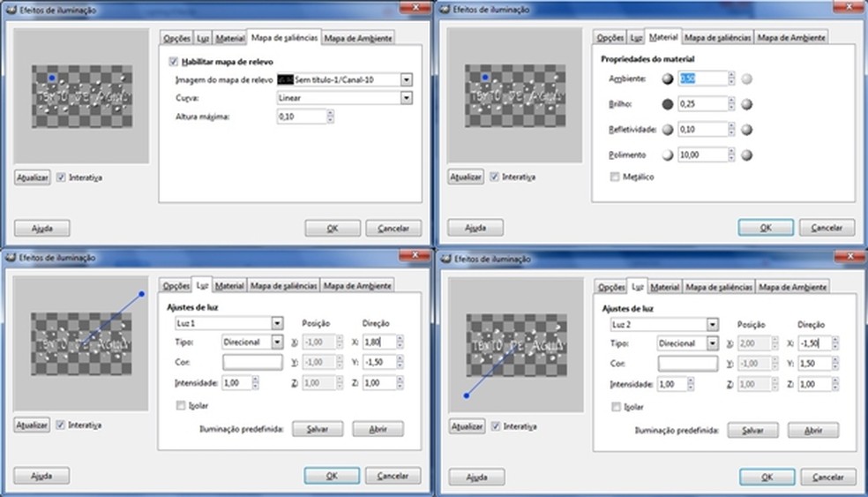868x497 pixels.
Task: Click OK in Luz 1 window
Action: [x=332, y=476]
